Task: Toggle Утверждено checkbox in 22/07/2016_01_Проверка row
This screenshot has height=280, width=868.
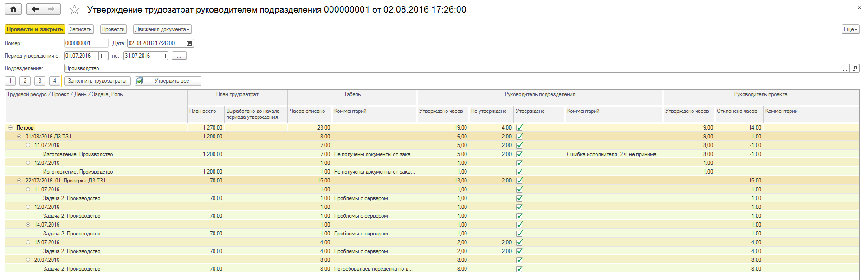Action: (x=519, y=181)
